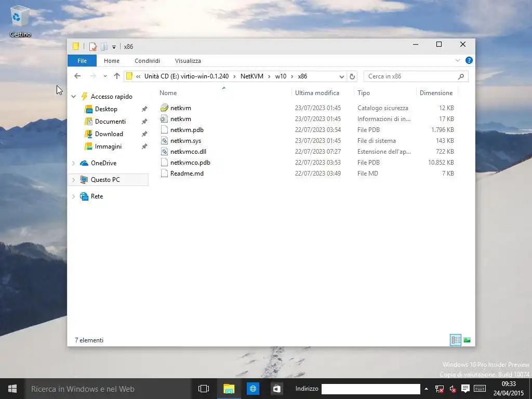Open the Windows Start button
532x399 pixels.
point(12,389)
